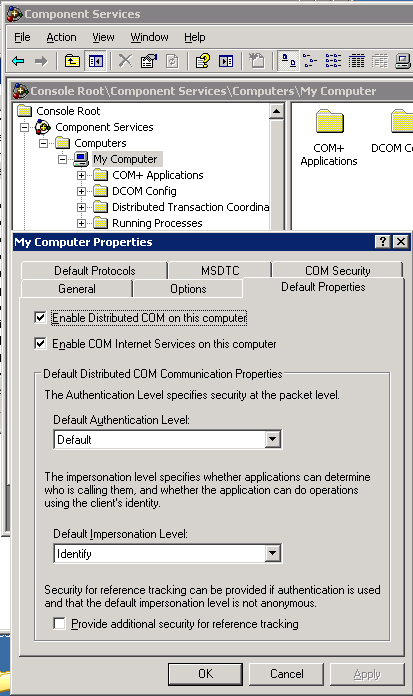Switch to COM Security tab
The width and height of the screenshot is (413, 696).
[338, 270]
